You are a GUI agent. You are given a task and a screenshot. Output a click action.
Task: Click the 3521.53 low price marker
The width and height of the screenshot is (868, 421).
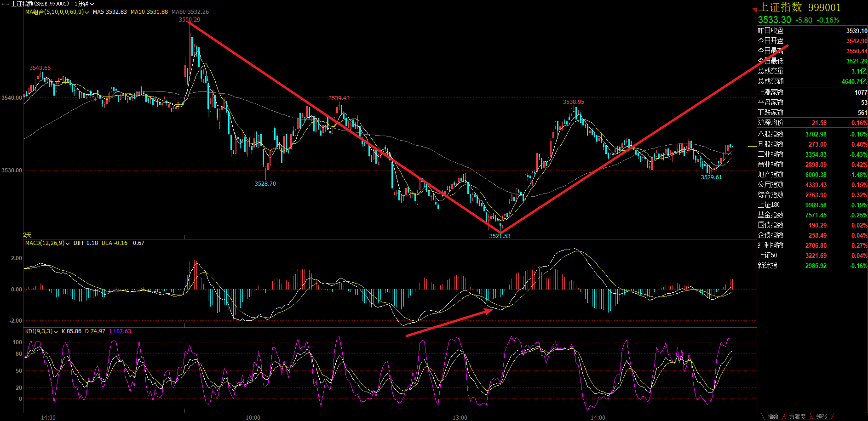tap(500, 236)
